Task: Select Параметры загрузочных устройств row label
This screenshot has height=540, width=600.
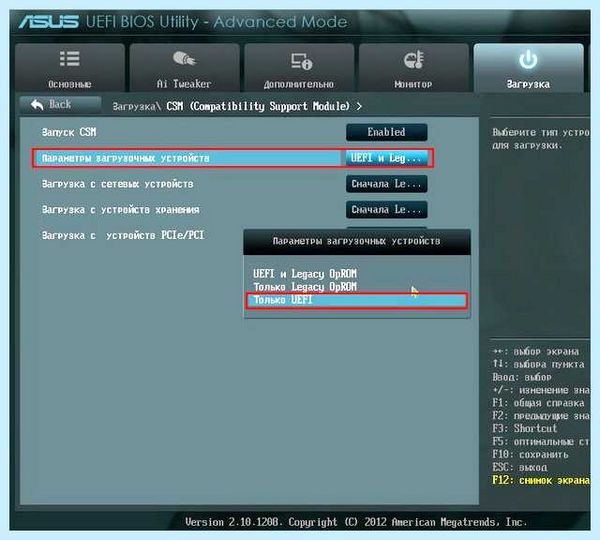Action: point(126,158)
